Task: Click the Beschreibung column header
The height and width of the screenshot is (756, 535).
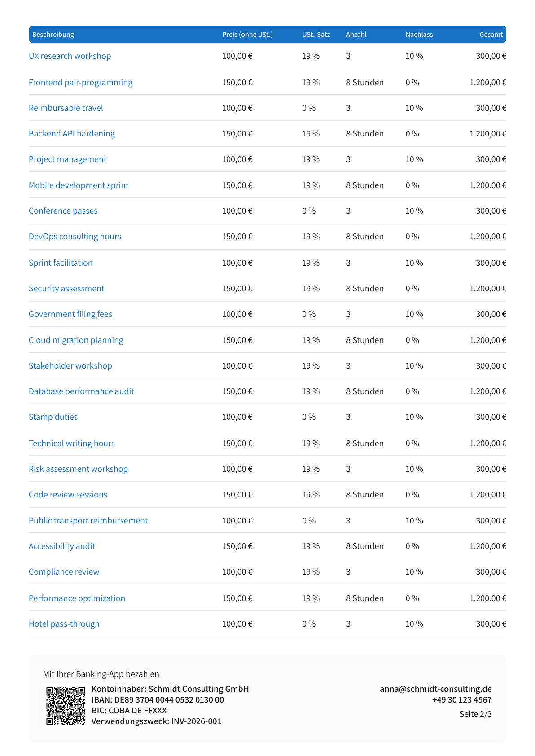Action: 53,35
